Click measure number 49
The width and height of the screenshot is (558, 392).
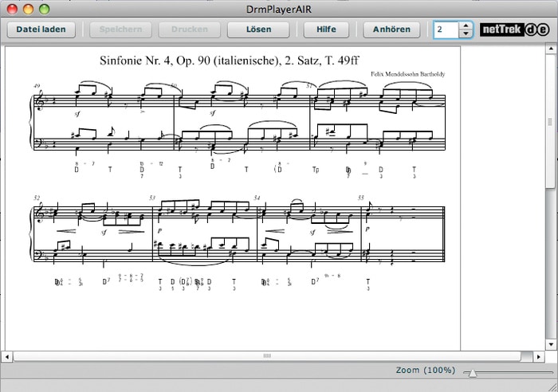[37, 86]
